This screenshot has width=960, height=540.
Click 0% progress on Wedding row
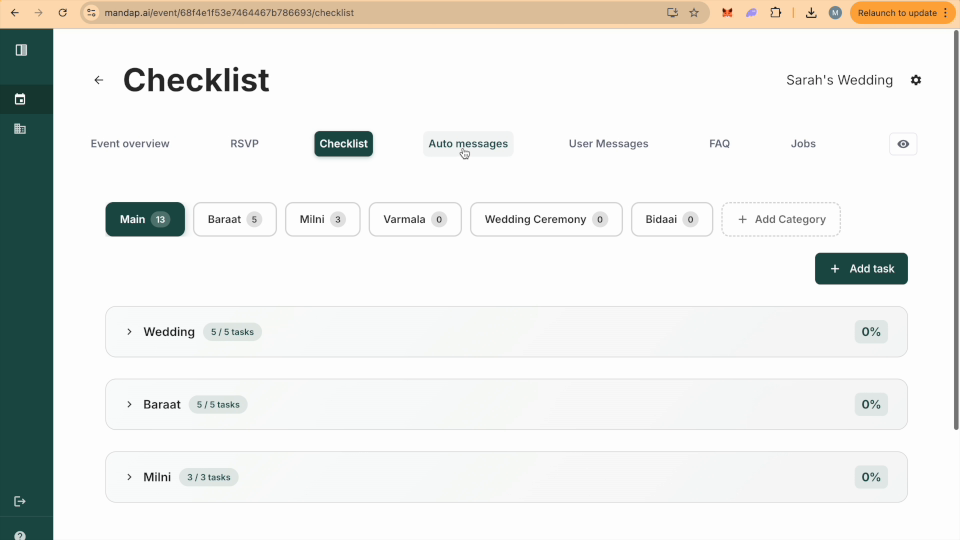tap(871, 332)
